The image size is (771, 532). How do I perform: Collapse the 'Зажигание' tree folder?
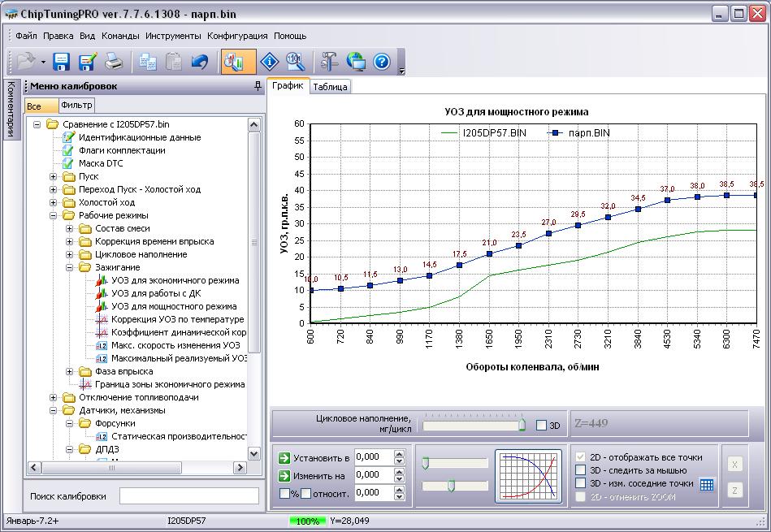[x=70, y=267]
